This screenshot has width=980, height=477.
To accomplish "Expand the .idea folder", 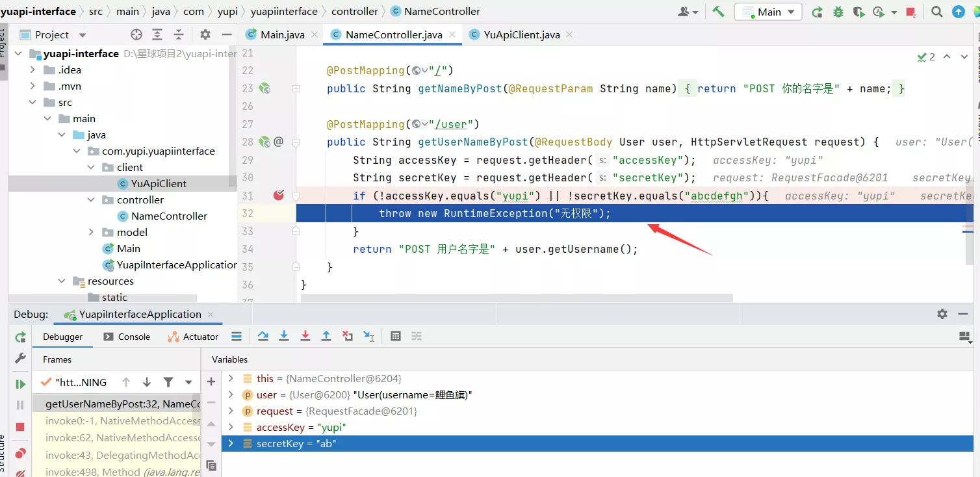I will 32,70.
